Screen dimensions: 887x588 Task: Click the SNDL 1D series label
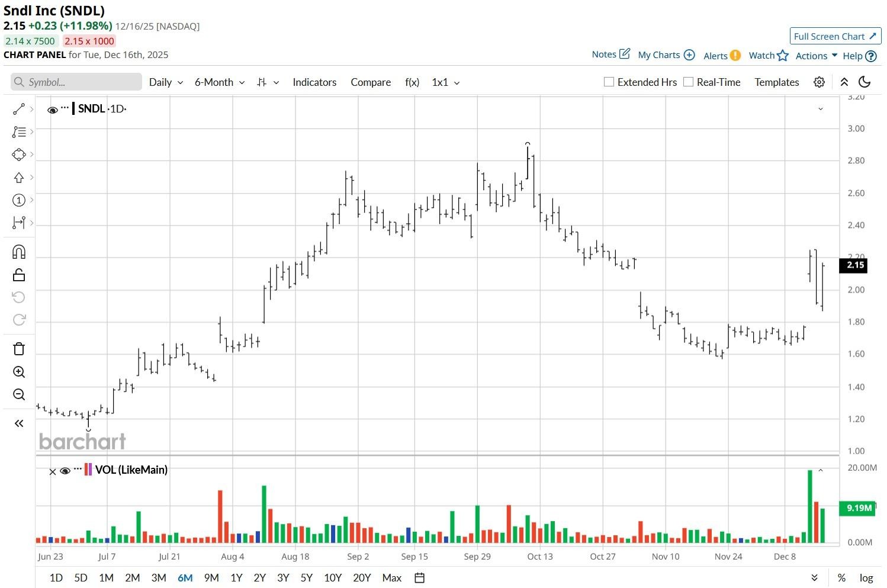coord(102,108)
